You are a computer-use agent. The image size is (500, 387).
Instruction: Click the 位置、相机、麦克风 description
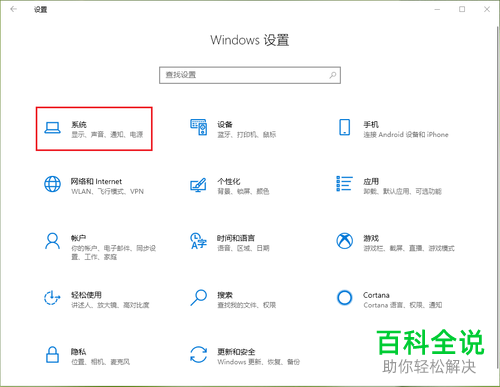(x=101, y=362)
